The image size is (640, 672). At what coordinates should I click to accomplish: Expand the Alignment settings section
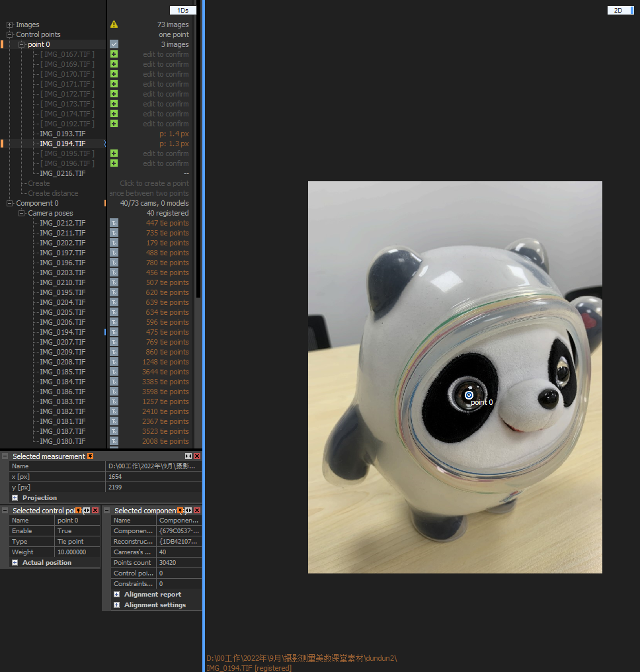point(116,605)
